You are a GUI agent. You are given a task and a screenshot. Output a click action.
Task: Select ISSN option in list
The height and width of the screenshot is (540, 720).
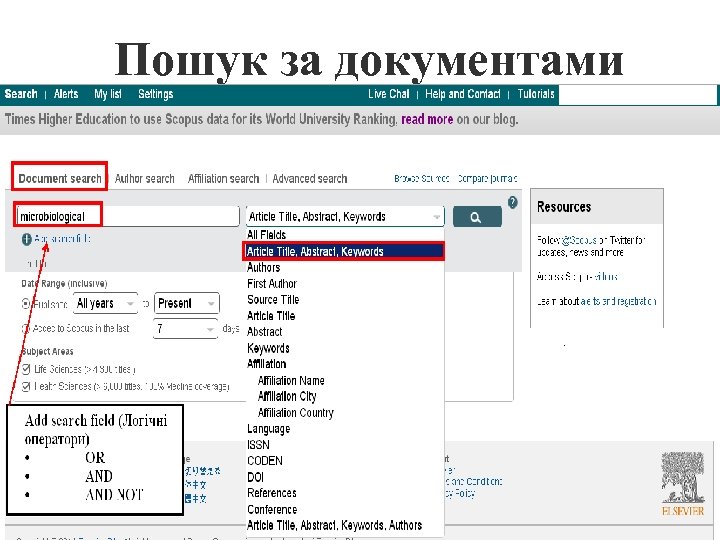259,444
